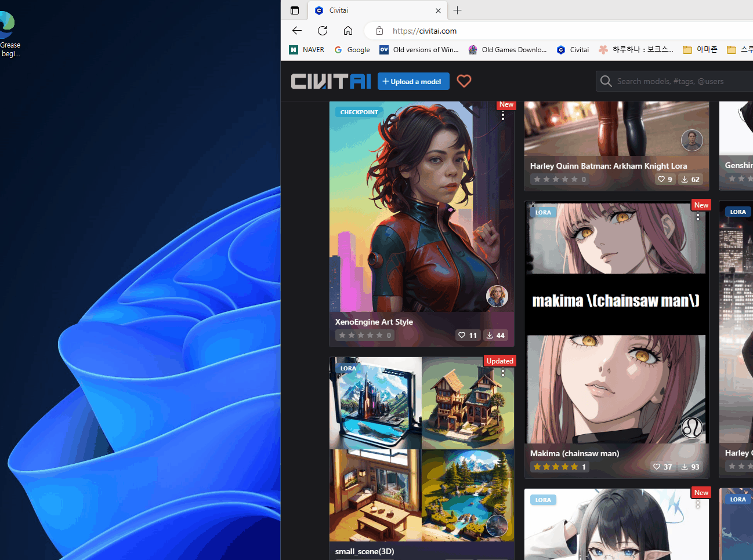The image size is (753, 560).
Task: Click the site lock icon in address bar
Action: [379, 31]
